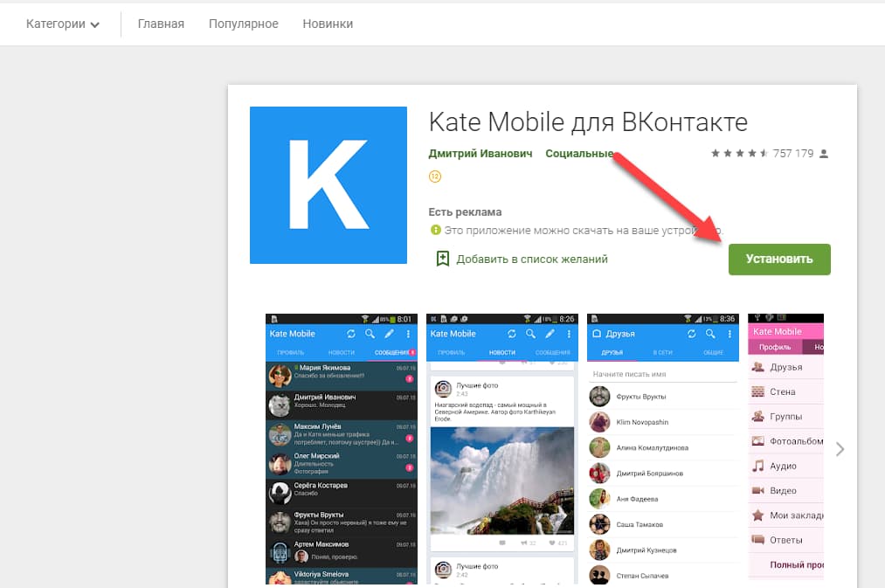Go to the Главная tab
The image size is (885, 588).
click(x=161, y=24)
